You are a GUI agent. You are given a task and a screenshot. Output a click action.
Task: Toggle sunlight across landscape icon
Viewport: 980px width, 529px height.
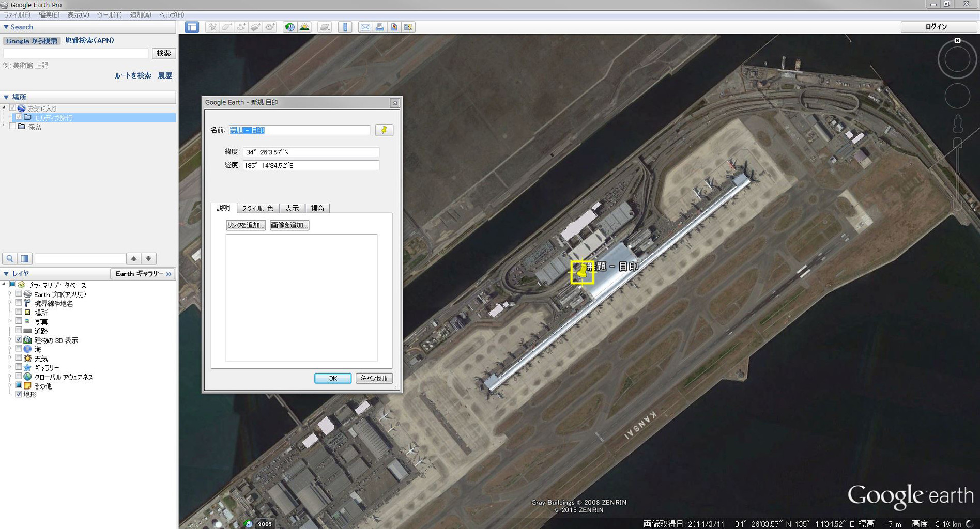[x=304, y=27]
